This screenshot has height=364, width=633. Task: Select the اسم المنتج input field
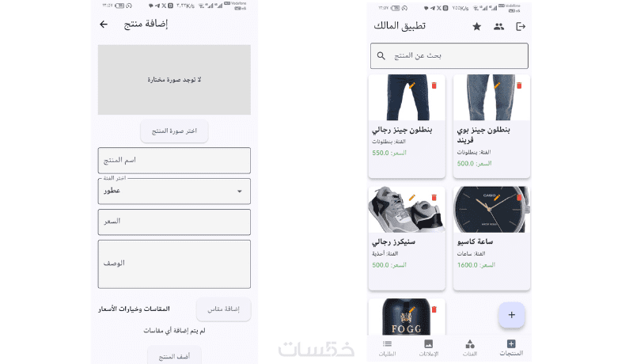[x=174, y=161]
